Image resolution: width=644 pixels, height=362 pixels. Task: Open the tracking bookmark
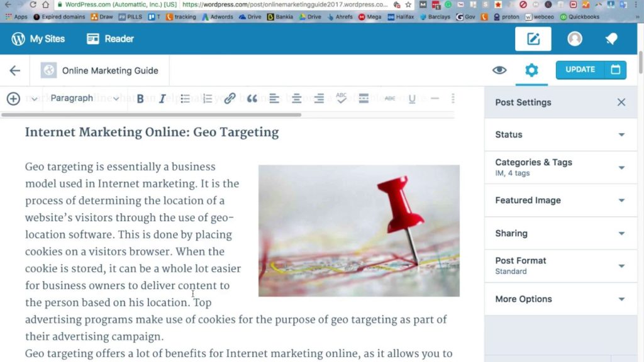tap(181, 17)
